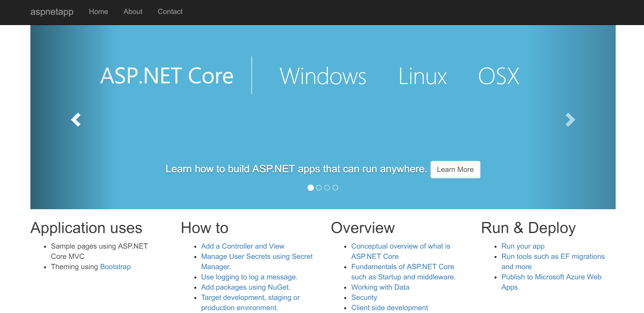Click the Windows text in banner
The image size is (644, 313).
(x=323, y=76)
